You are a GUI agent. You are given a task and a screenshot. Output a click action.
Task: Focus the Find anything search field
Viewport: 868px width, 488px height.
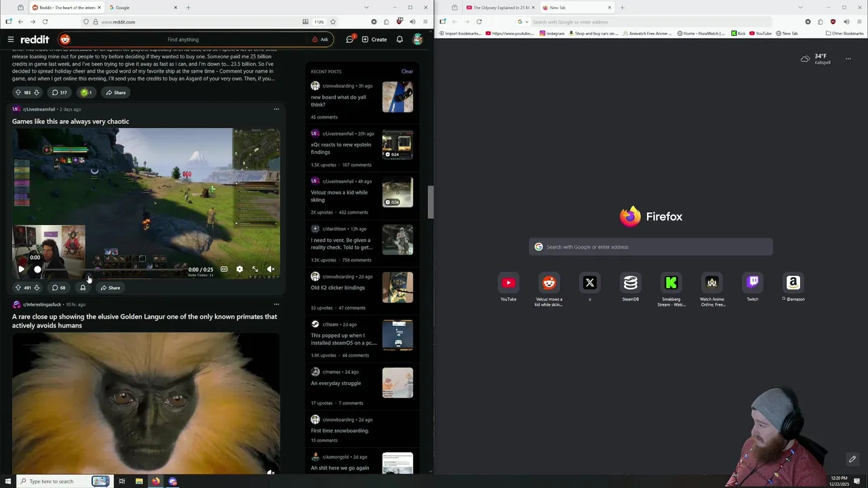183,39
